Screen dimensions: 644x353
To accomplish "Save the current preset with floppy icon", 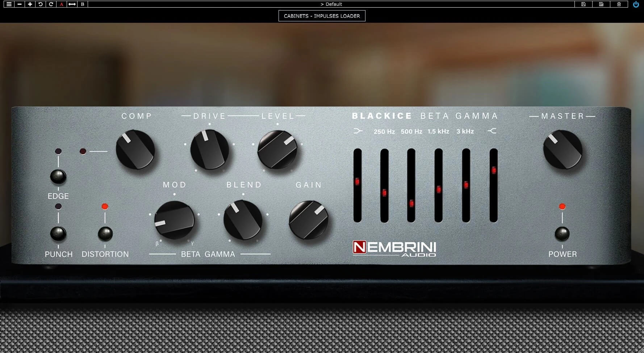I will click(584, 4).
